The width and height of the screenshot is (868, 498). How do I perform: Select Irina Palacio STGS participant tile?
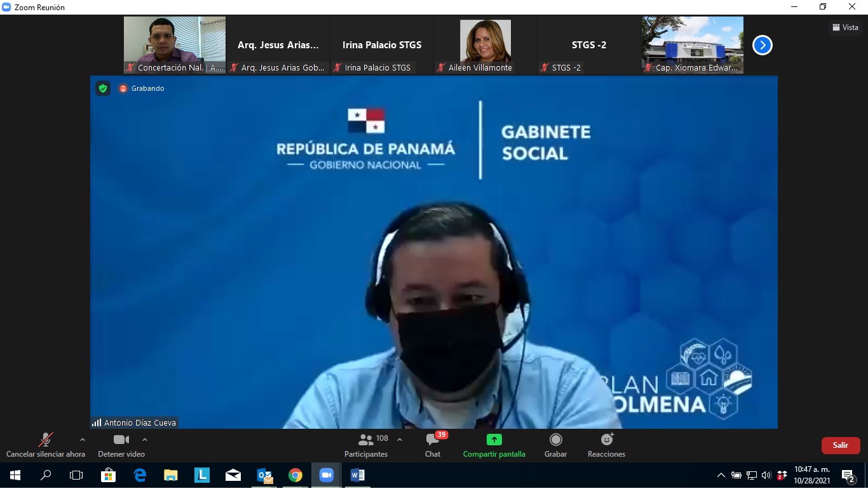coord(382,45)
